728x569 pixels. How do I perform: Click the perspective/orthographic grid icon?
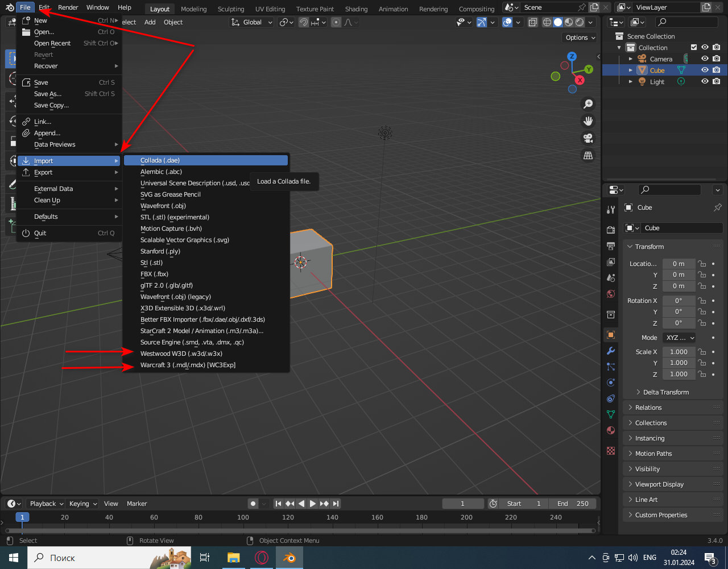[588, 155]
